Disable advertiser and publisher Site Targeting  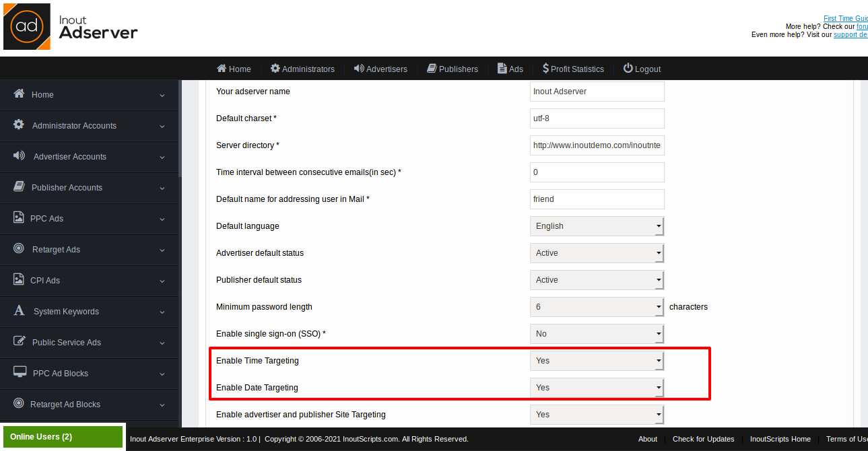[595, 414]
